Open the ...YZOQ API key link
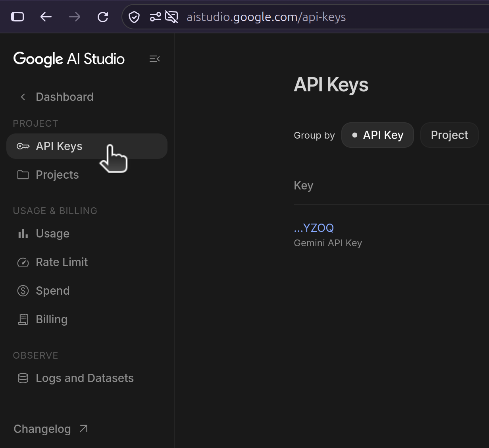Screen dimensions: 489x448 [x=314, y=228]
